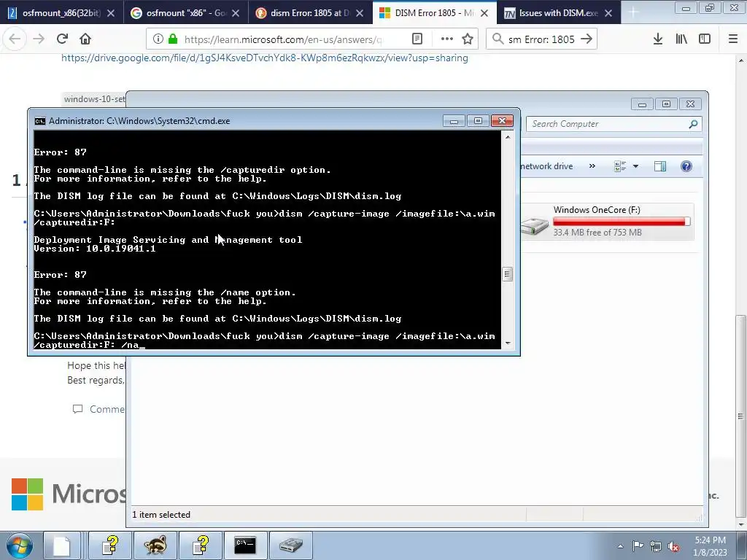The height and width of the screenshot is (560, 747).
Task: Click the change view icon in Explorer
Action: pyautogui.click(x=620, y=166)
